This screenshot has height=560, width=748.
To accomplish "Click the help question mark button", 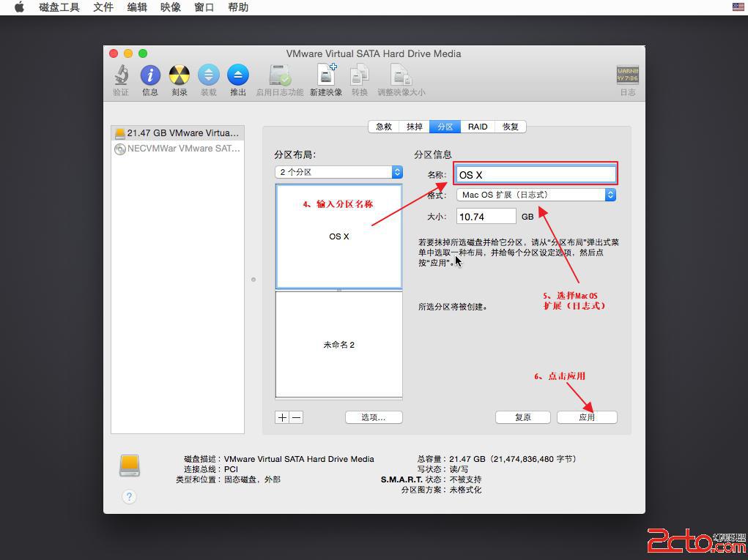I will pos(129,496).
